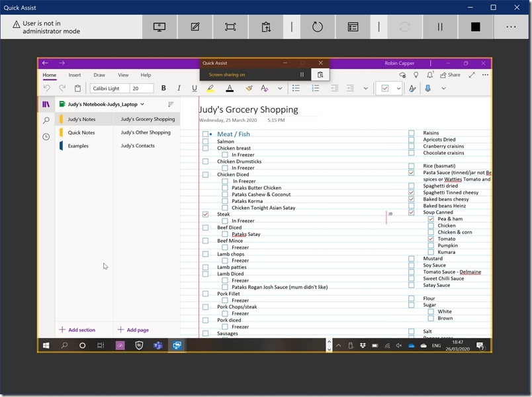
Task: Click the Quick Assist restart icon
Action: [x=317, y=27]
